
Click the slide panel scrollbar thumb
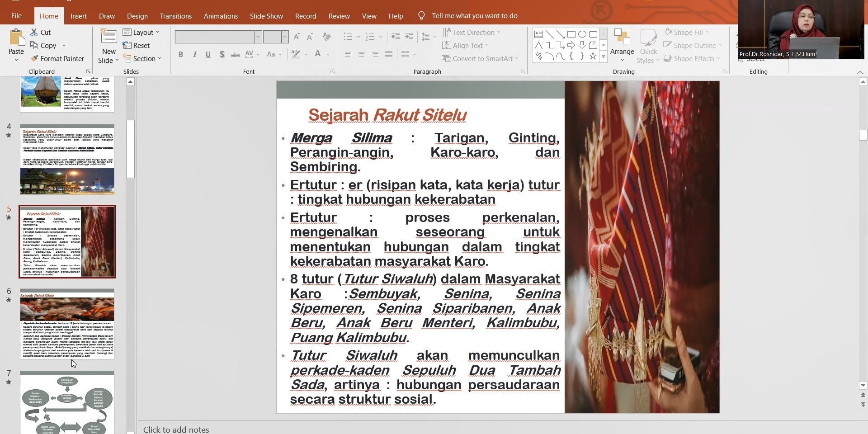click(x=131, y=149)
